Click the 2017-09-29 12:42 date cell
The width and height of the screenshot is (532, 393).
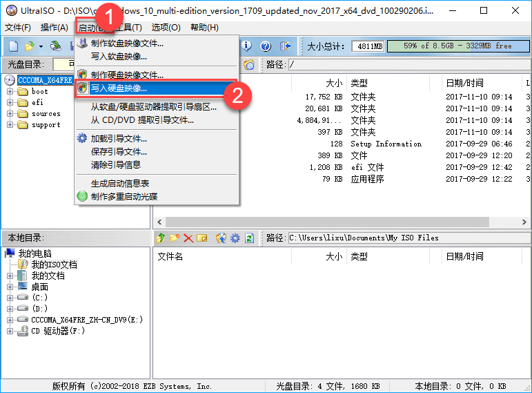click(479, 167)
